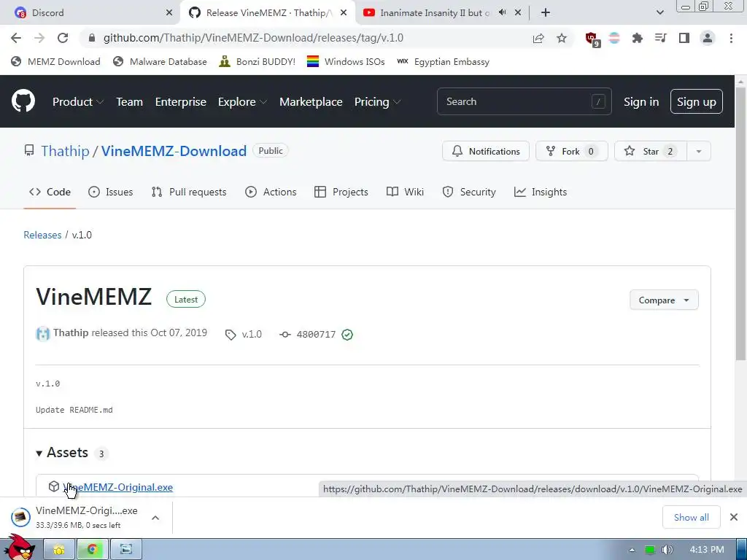Image resolution: width=747 pixels, height=560 pixels.
Task: Open the dropdown arrow beside Star
Action: (x=699, y=151)
